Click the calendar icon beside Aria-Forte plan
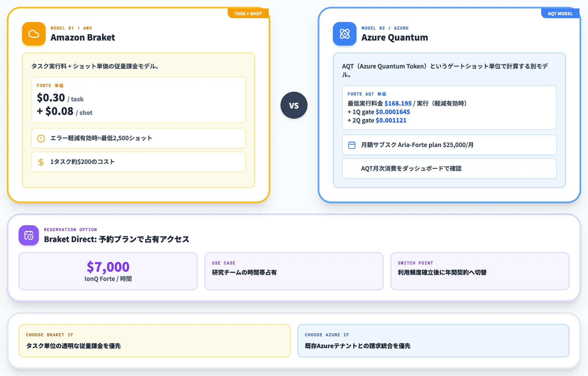 click(x=352, y=145)
